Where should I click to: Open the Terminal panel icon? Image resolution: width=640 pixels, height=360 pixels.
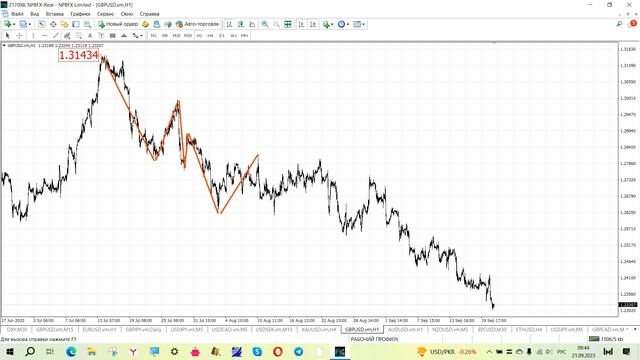76,24
